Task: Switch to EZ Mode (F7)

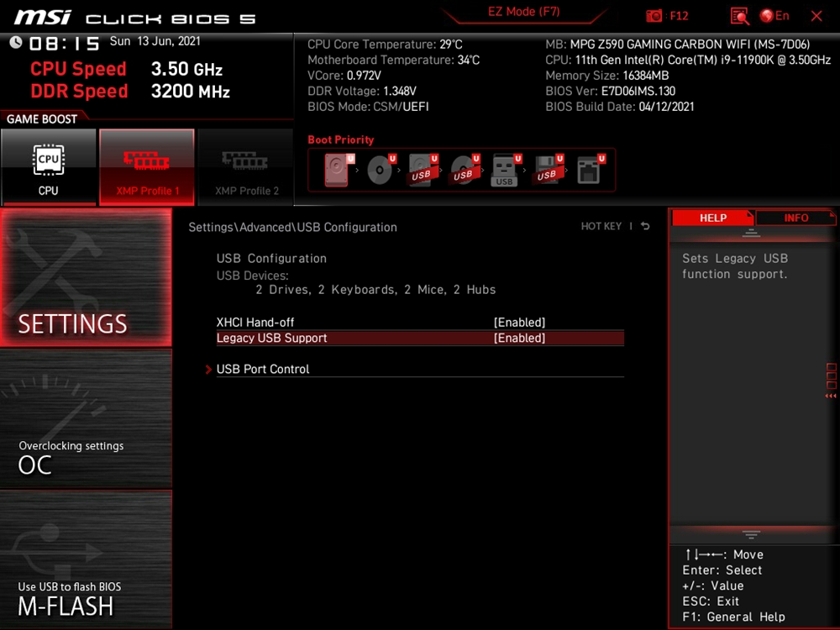Action: tap(523, 12)
